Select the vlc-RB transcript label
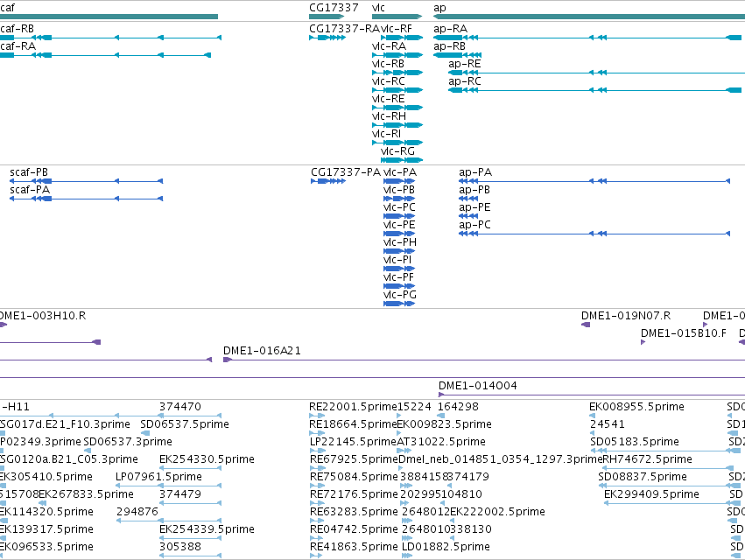The height and width of the screenshot is (560, 745). pos(388,64)
